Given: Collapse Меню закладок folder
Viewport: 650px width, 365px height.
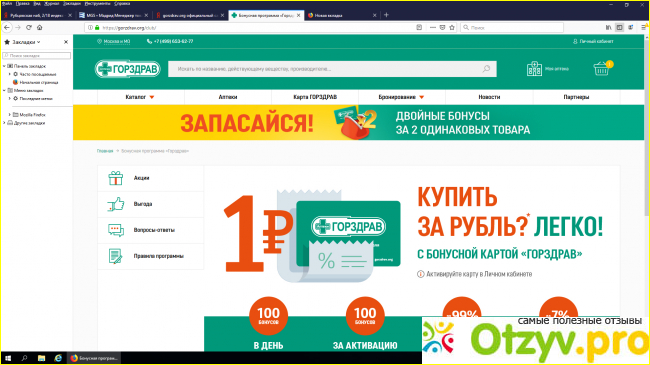Looking at the screenshot, I should pos(5,90).
